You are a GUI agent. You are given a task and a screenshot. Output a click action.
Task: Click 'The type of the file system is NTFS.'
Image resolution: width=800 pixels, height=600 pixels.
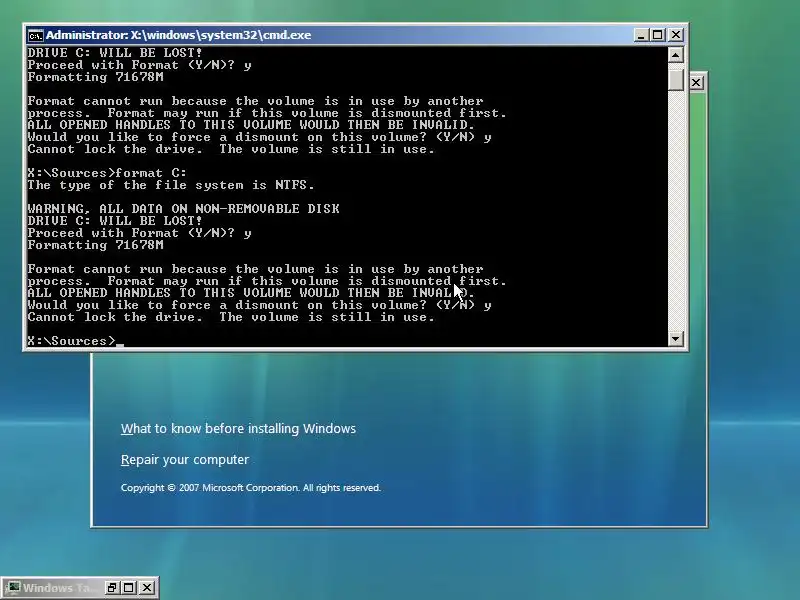click(171, 185)
